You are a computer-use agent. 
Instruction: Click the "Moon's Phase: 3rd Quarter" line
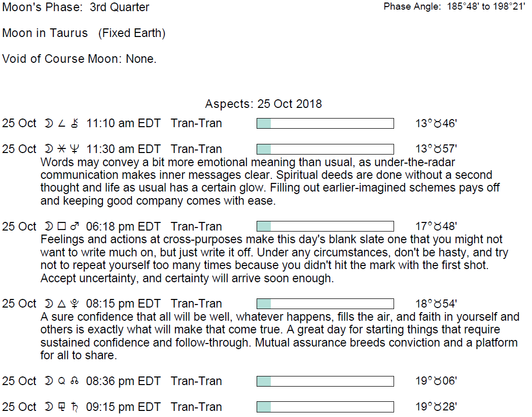76,8
